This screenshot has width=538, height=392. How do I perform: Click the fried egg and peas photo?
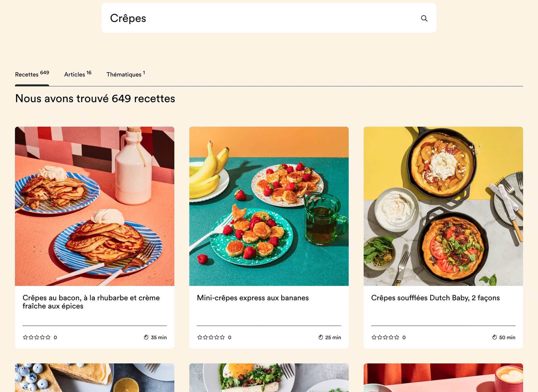pyautogui.click(x=269, y=378)
